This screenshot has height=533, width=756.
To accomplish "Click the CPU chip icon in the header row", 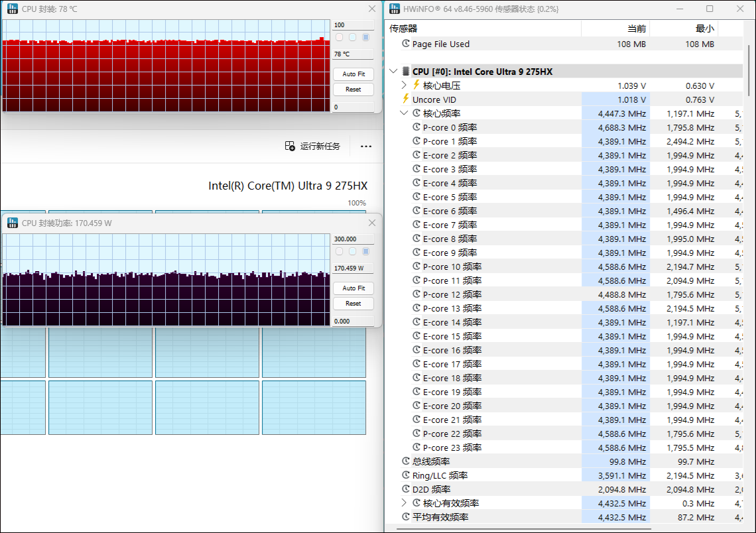I will click(x=406, y=72).
